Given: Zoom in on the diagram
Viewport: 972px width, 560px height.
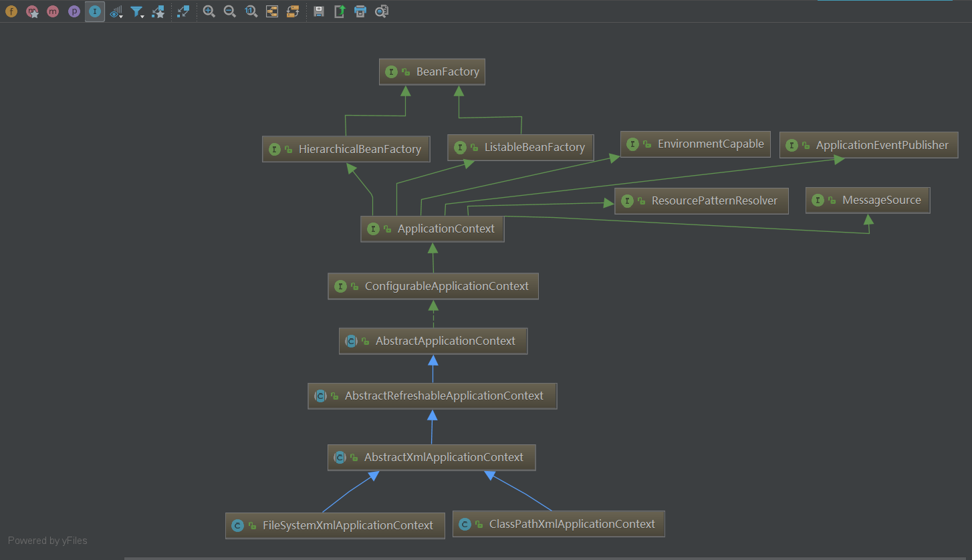Looking at the screenshot, I should [x=209, y=11].
